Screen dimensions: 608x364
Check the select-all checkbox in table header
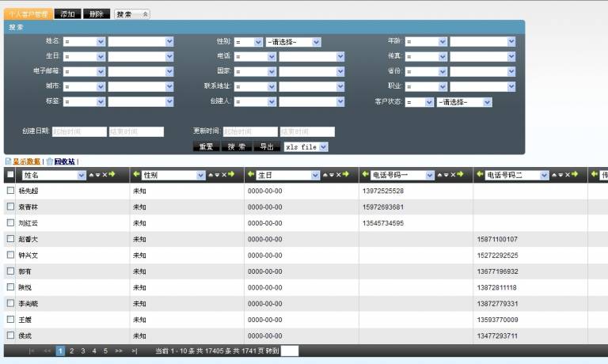point(10,175)
